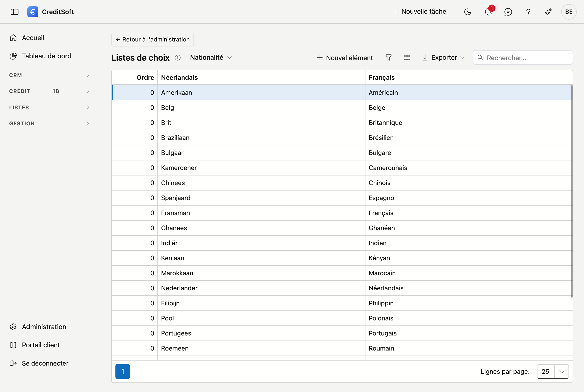This screenshot has height=392, width=584.
Task: Open the BE user avatar menu
Action: (569, 12)
